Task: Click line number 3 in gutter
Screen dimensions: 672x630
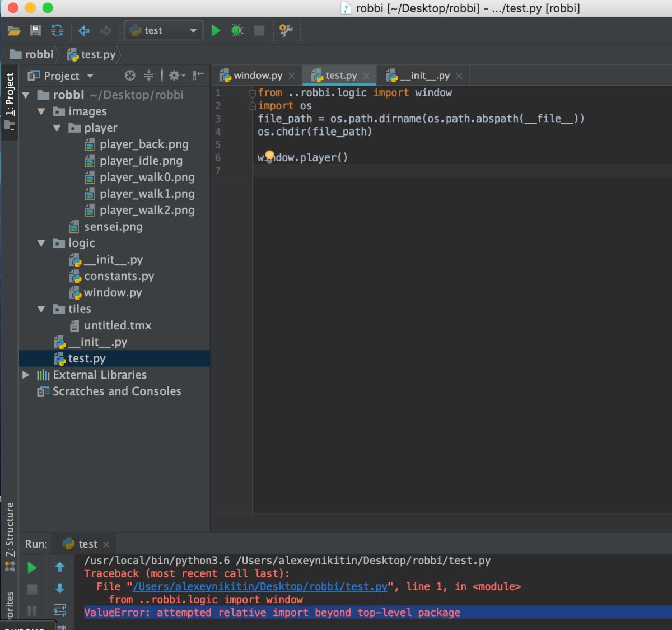Action: point(218,119)
